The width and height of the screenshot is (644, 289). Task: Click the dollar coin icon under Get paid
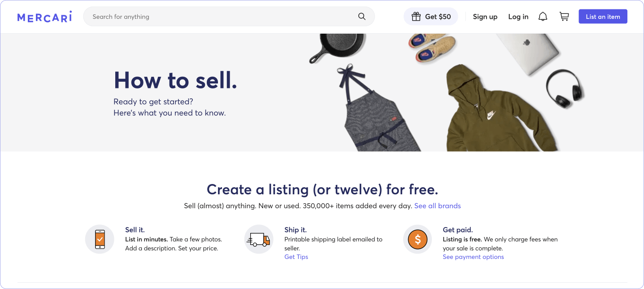[417, 239]
